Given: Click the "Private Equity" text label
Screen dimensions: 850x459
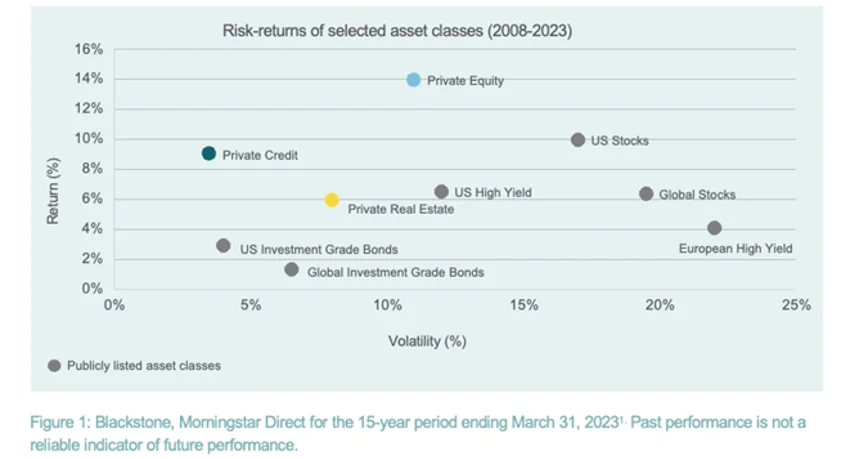Looking at the screenshot, I should (465, 81).
